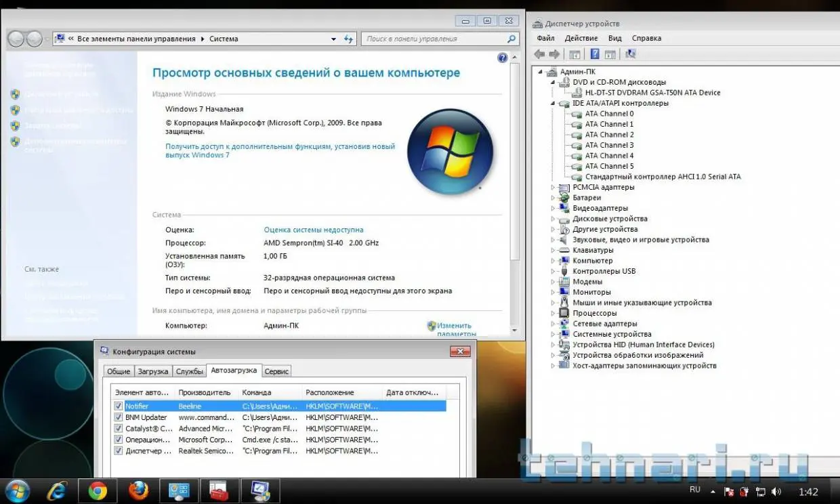Click the Изменить параметры link
The width and height of the screenshot is (840, 504).
(454, 326)
